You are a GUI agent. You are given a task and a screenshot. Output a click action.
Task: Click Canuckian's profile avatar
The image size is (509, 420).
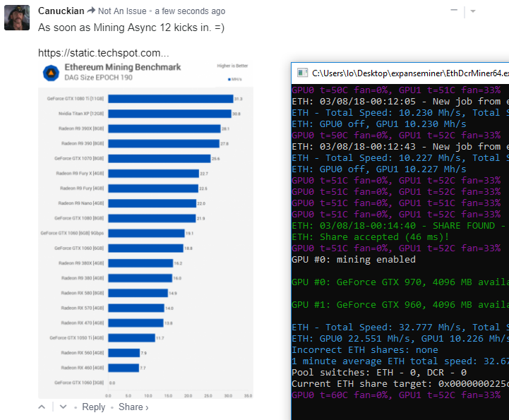tap(17, 18)
